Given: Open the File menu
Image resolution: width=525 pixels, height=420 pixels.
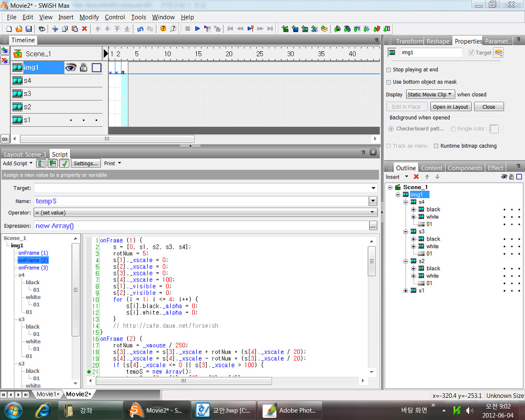Looking at the screenshot, I should (x=11, y=17).
